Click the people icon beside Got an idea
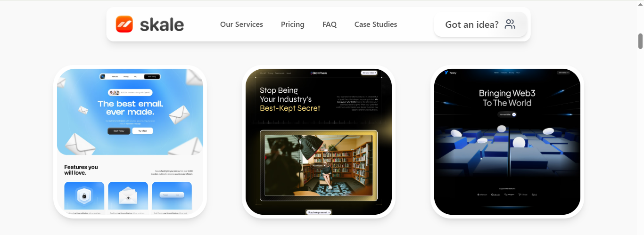The width and height of the screenshot is (644, 235). 510,24
